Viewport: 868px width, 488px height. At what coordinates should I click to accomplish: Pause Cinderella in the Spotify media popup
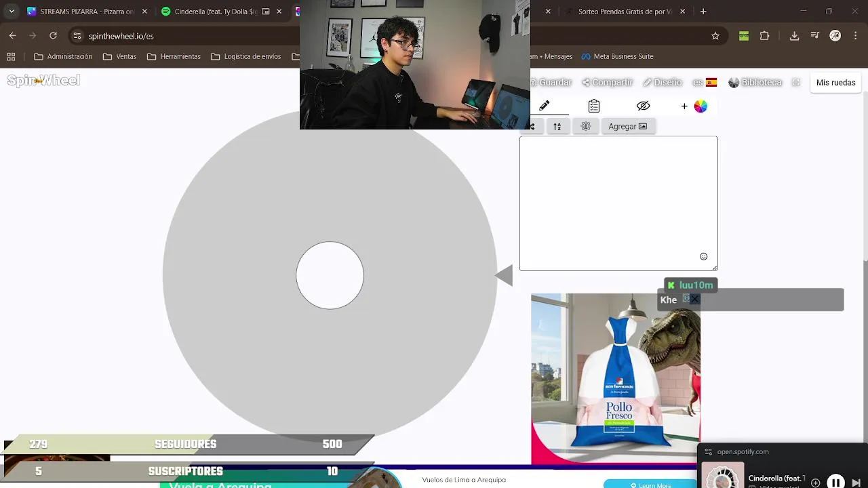(835, 482)
